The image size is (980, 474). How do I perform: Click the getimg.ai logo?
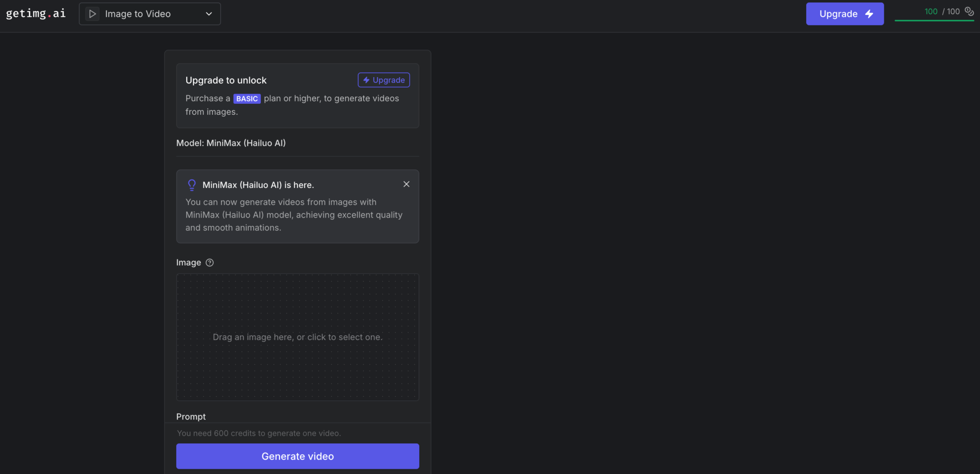click(x=36, y=13)
